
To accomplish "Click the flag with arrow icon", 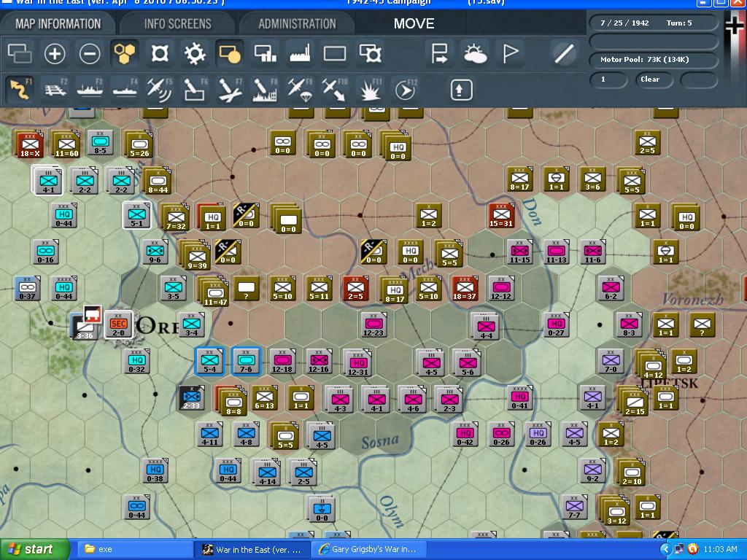I will (439, 53).
